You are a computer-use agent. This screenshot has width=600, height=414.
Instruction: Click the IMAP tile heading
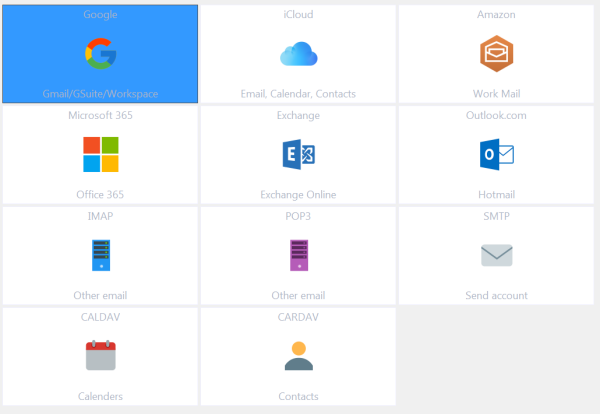100,216
